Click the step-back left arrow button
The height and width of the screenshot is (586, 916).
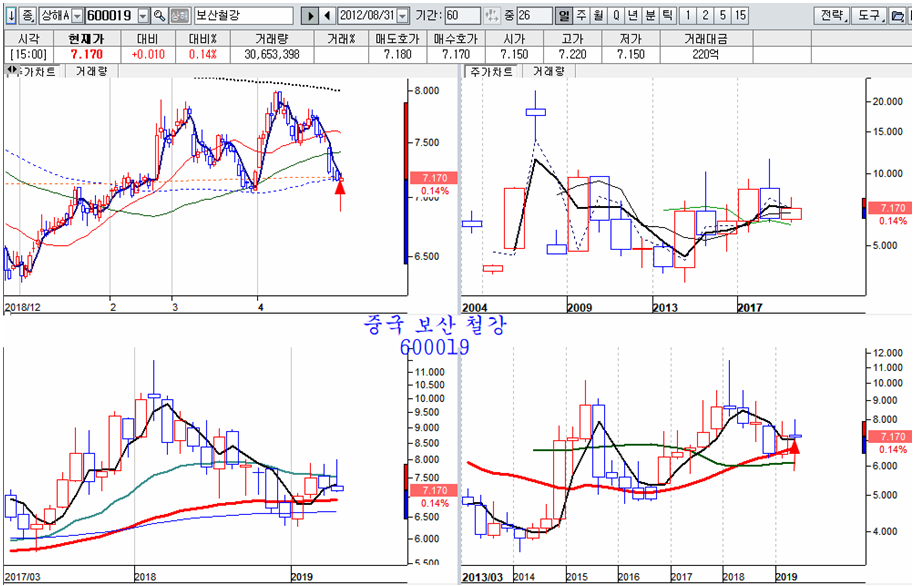[328, 15]
